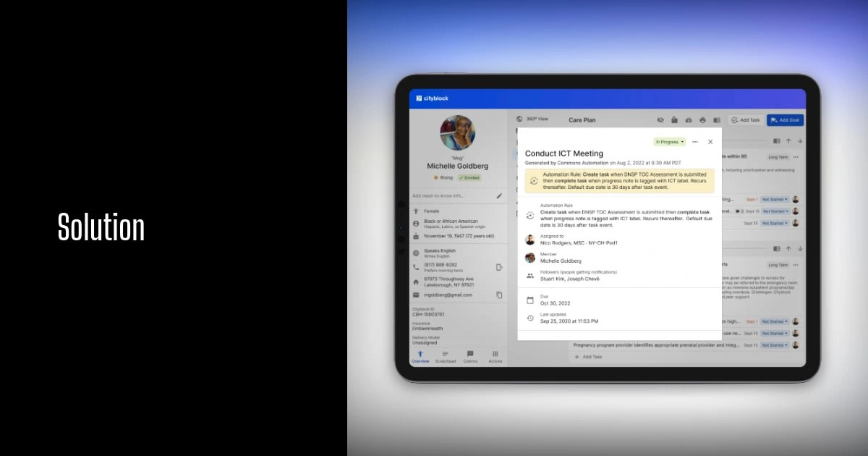Click the history clock icon beside Last updated
Image resolution: width=868 pixels, height=456 pixels.
(x=530, y=318)
